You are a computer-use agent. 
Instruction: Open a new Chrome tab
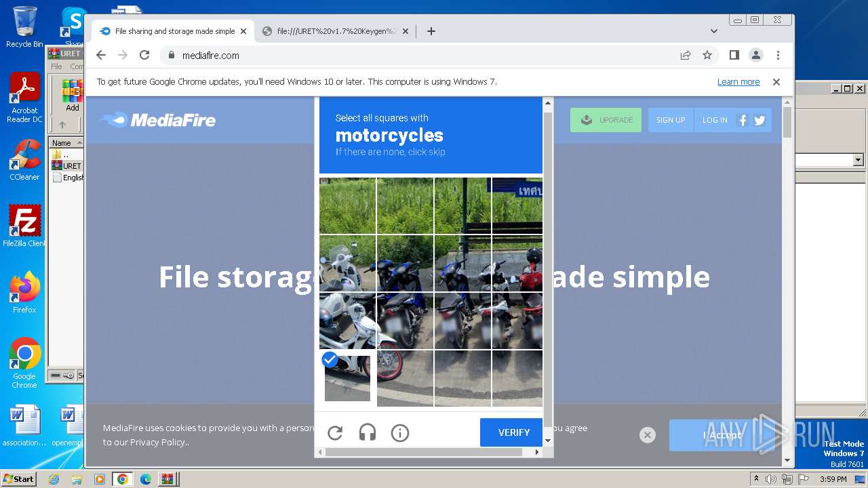pos(431,31)
